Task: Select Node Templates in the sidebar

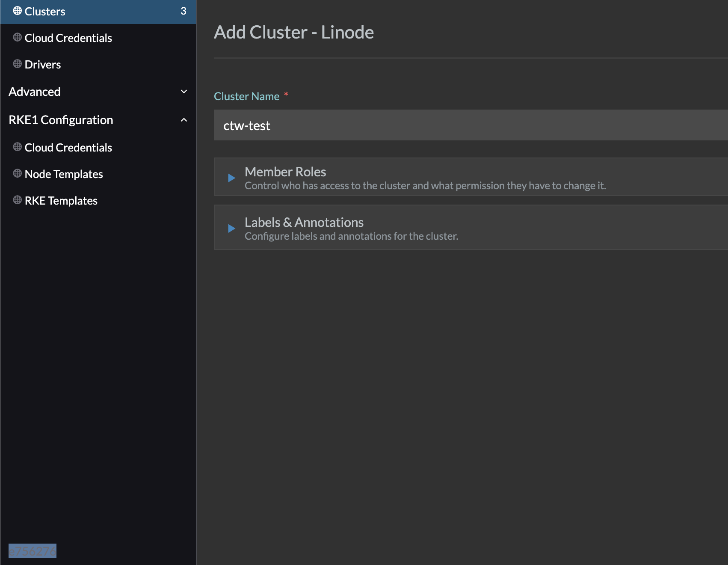Action: (63, 174)
